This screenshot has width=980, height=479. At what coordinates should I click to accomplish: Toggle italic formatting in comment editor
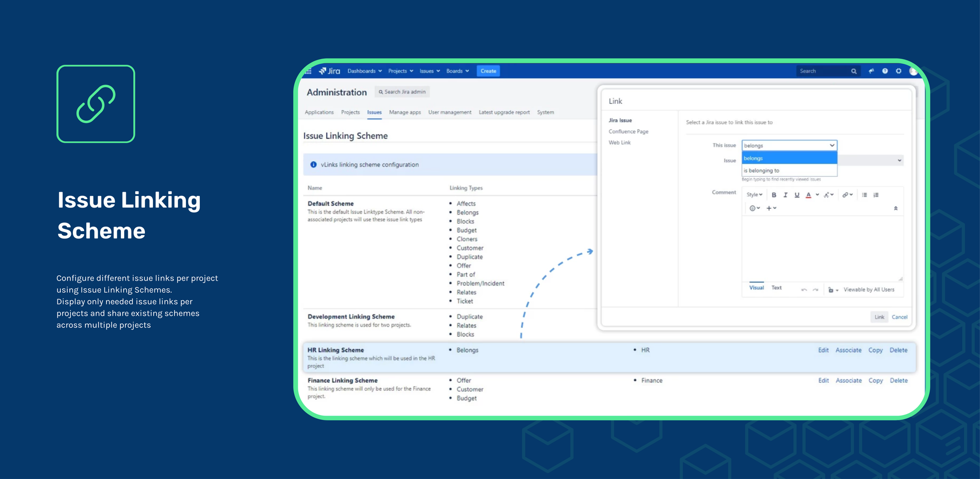click(x=785, y=195)
